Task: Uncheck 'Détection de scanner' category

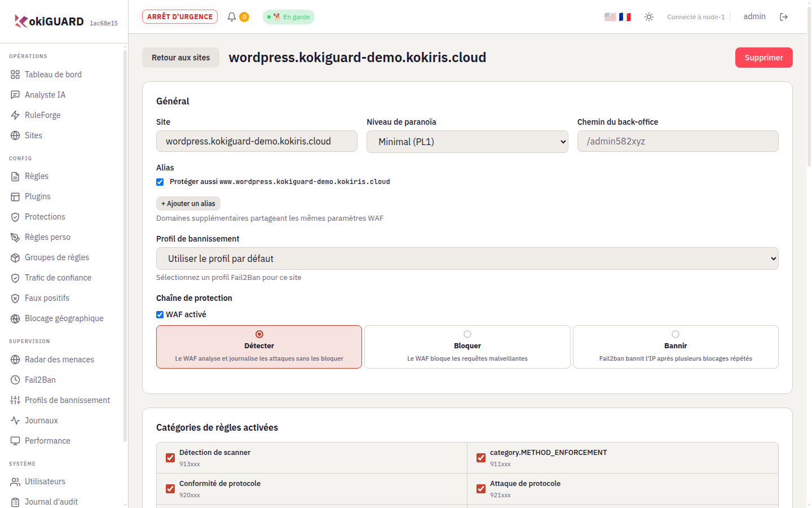Action: pos(170,458)
